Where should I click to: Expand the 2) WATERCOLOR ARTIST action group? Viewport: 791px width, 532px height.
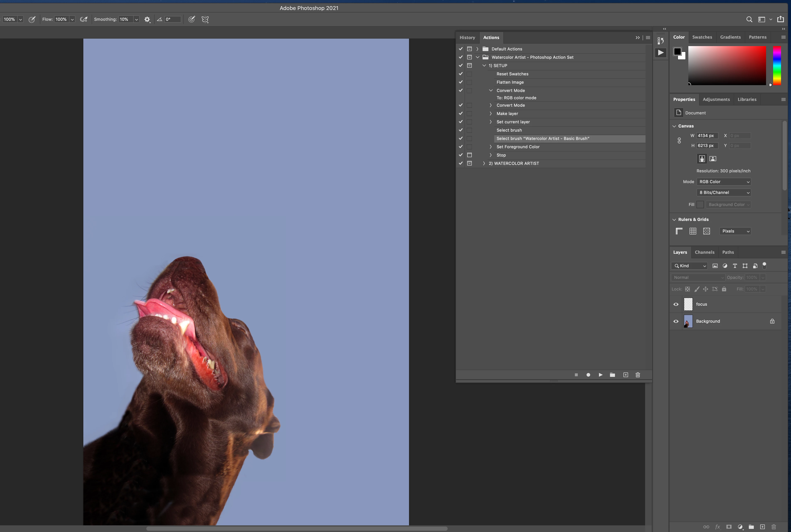click(x=484, y=164)
